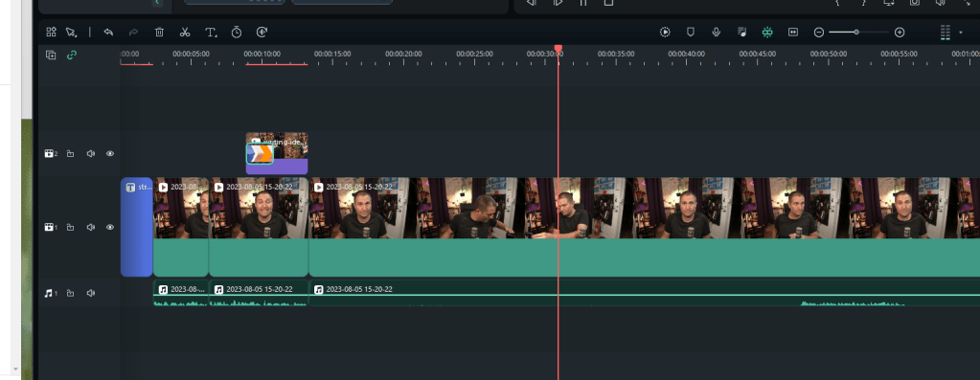Toggle the green auto-ripple snap icon
This screenshot has height=380, width=980.
pyautogui.click(x=767, y=32)
